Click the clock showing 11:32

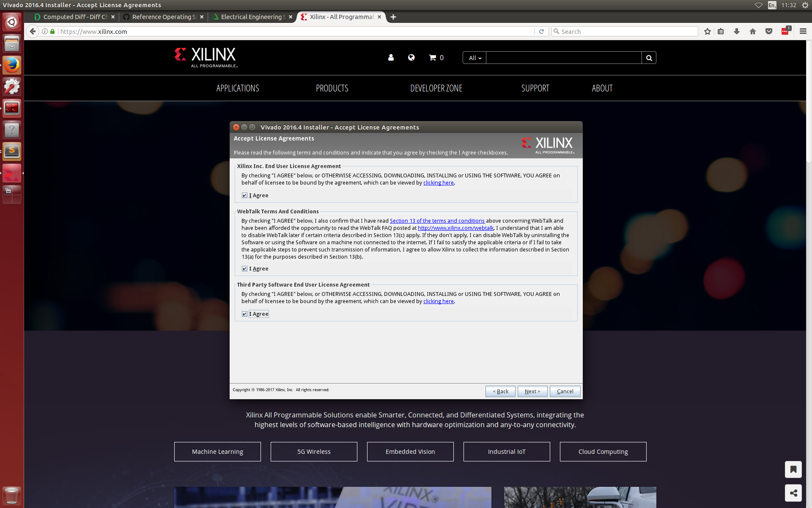click(x=789, y=5)
